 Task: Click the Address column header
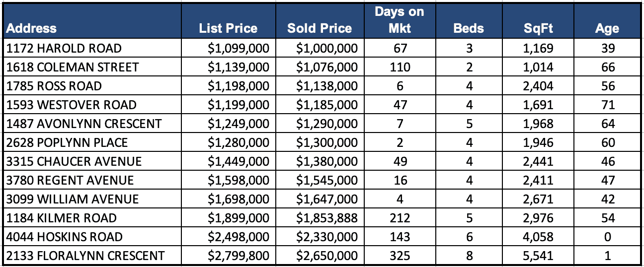(32, 28)
